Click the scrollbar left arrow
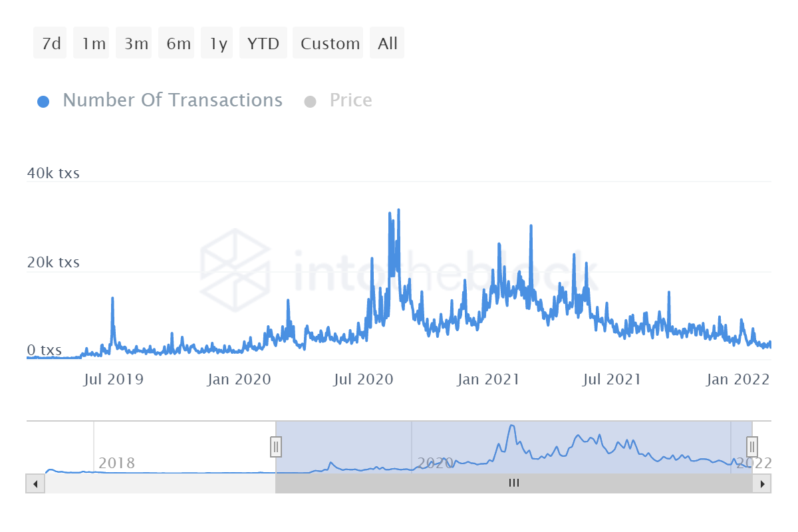798x532 pixels. coord(35,483)
